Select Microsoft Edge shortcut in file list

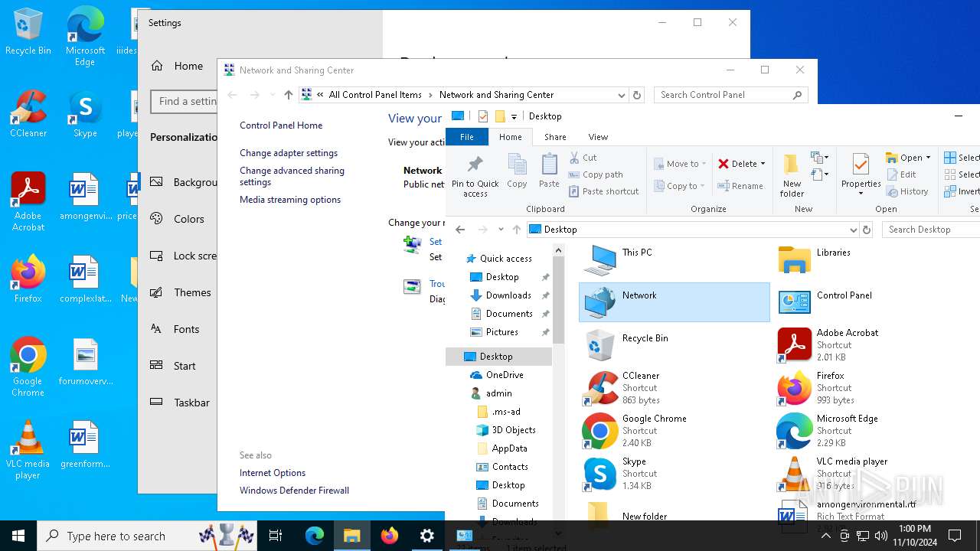pos(870,431)
